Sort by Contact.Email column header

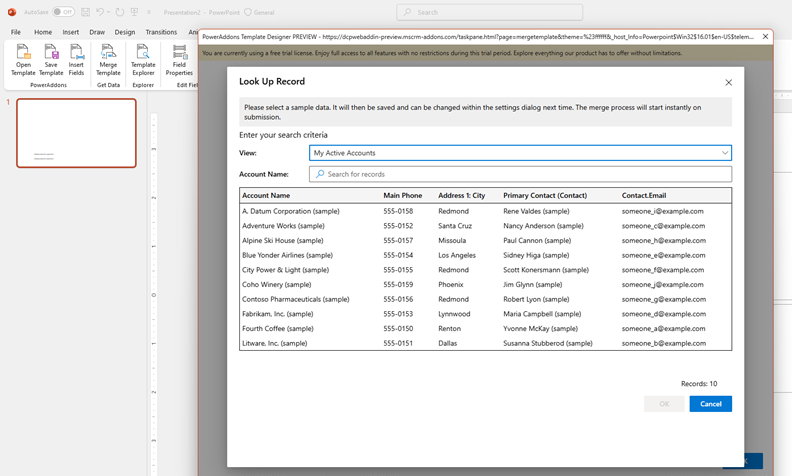(x=644, y=195)
